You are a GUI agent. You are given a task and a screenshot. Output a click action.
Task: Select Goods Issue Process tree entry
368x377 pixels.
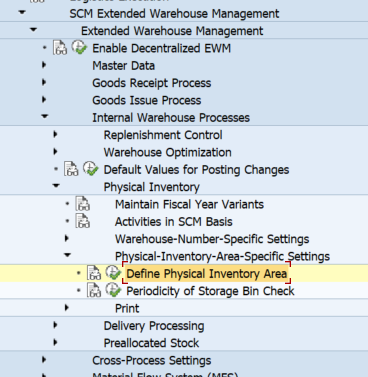coord(147,100)
